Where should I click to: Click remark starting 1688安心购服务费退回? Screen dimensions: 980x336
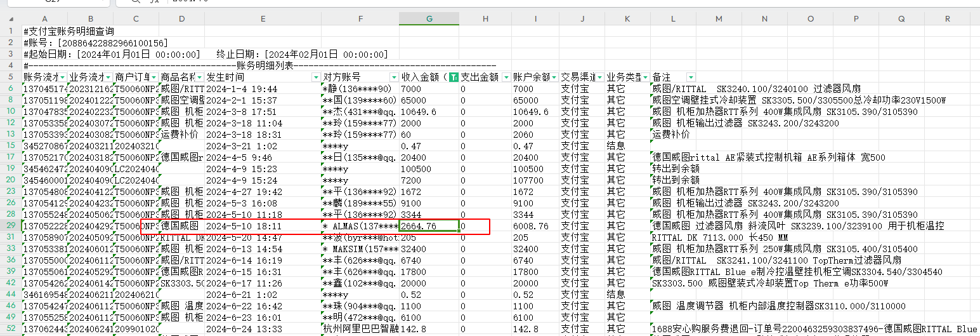coord(814,329)
